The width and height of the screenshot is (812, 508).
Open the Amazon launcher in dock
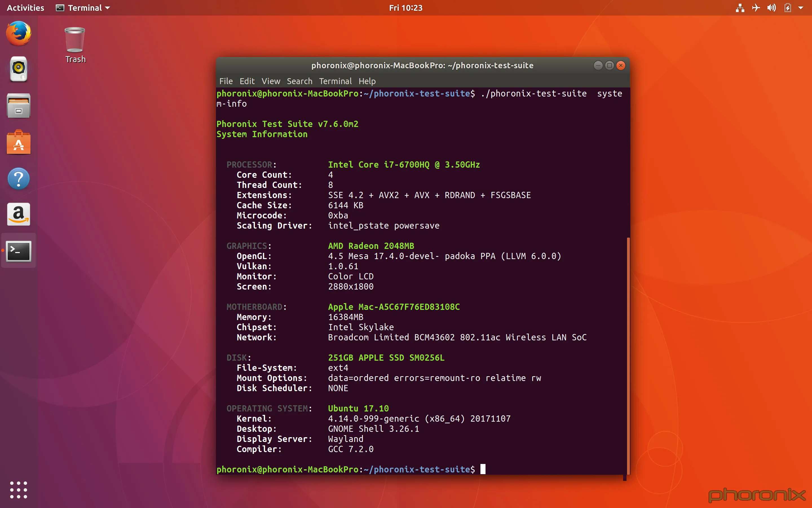(x=18, y=214)
